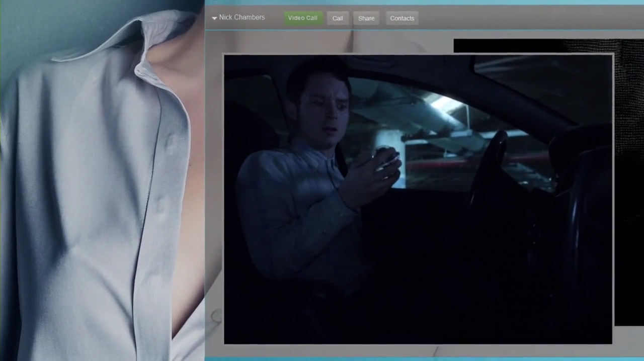644x361 pixels.
Task: Select the Nick Chambers contact name
Action: click(x=242, y=17)
